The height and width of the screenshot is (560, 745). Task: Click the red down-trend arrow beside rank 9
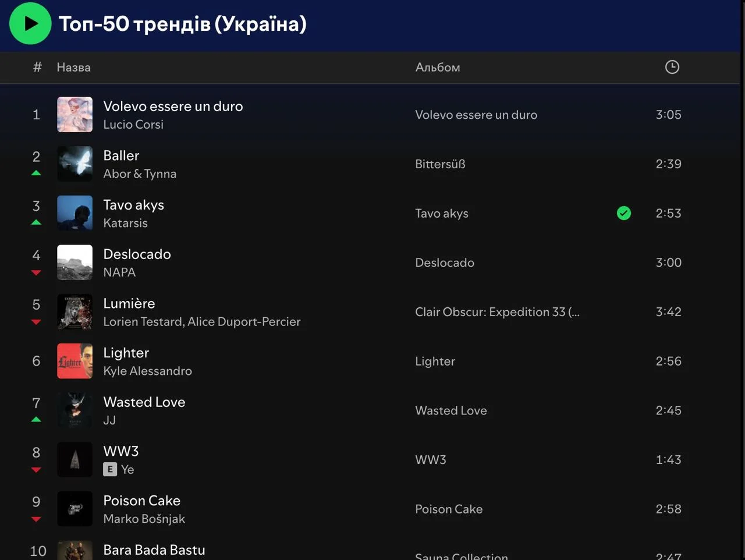click(x=36, y=519)
